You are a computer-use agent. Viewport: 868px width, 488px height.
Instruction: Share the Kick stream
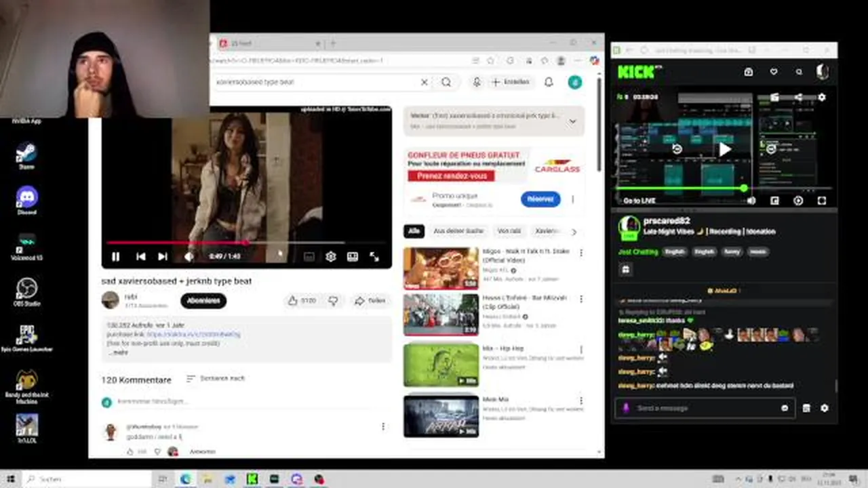[798, 98]
